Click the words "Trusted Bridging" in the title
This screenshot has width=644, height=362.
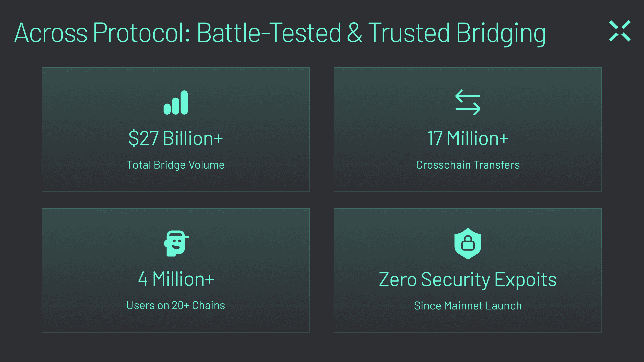coord(457,33)
